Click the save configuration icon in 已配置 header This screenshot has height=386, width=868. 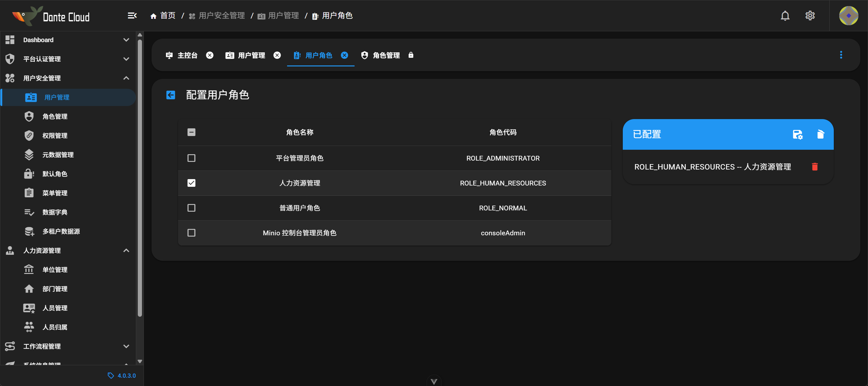pyautogui.click(x=798, y=134)
